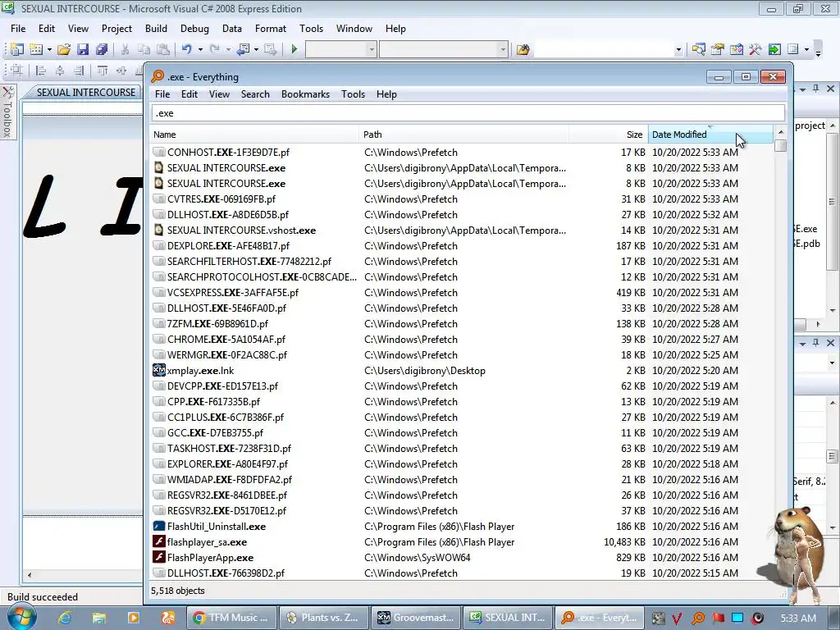Open the lower right panel's window position dropdown
The width and height of the screenshot is (840, 630).
pyautogui.click(x=802, y=343)
